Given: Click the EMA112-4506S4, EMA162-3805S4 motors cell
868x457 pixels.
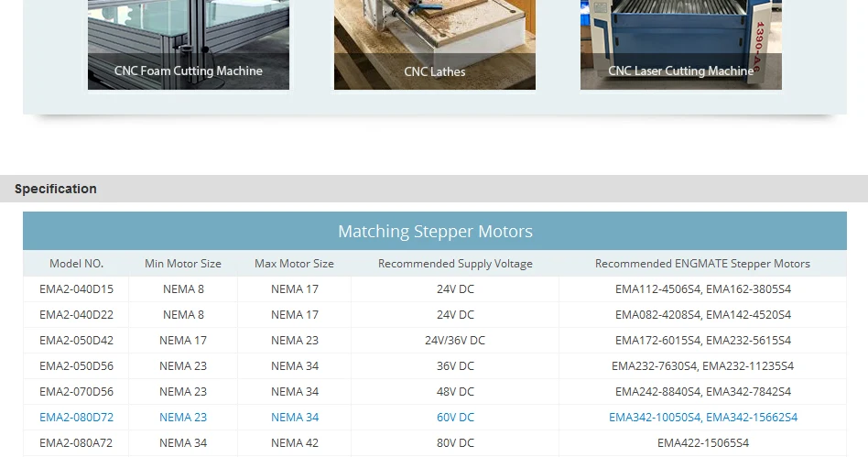Looking at the screenshot, I should [x=703, y=289].
